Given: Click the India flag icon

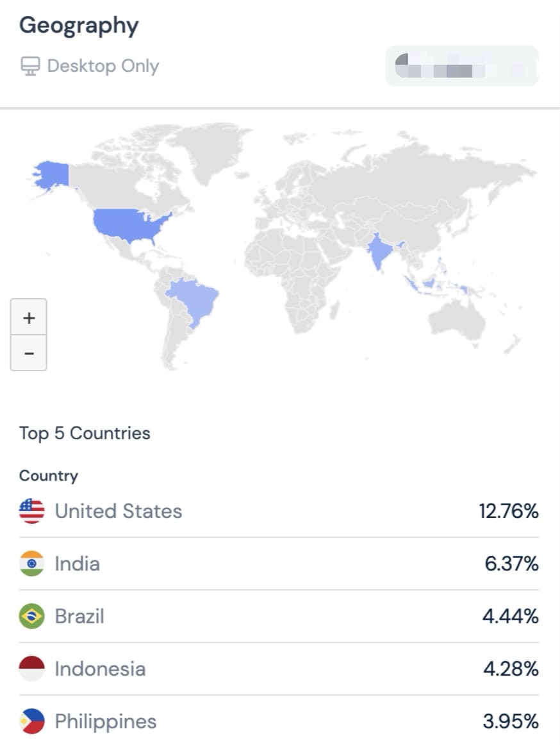Looking at the screenshot, I should pos(32,564).
